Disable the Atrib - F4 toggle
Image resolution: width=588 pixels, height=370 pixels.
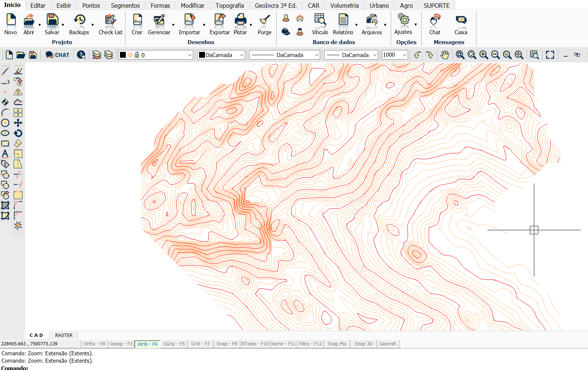(x=147, y=344)
